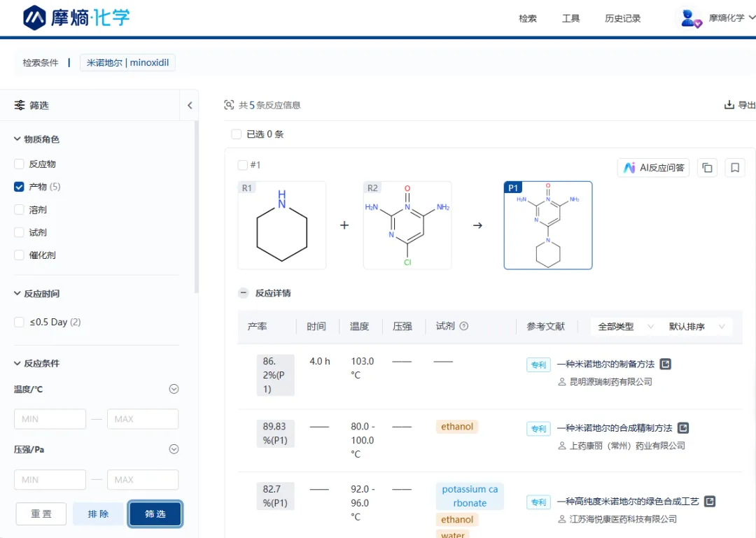The height and width of the screenshot is (538, 756).
Task: Check the 反应物 checkbox
Action: (19, 164)
